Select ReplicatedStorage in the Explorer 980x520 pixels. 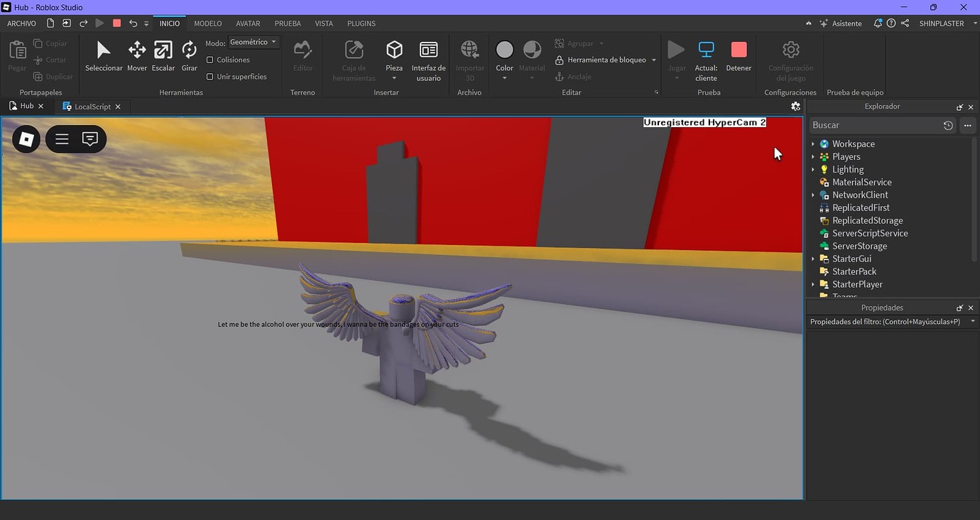[x=867, y=221]
